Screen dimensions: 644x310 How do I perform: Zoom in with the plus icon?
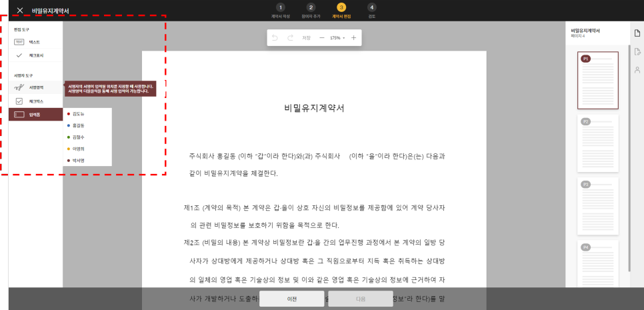point(353,38)
